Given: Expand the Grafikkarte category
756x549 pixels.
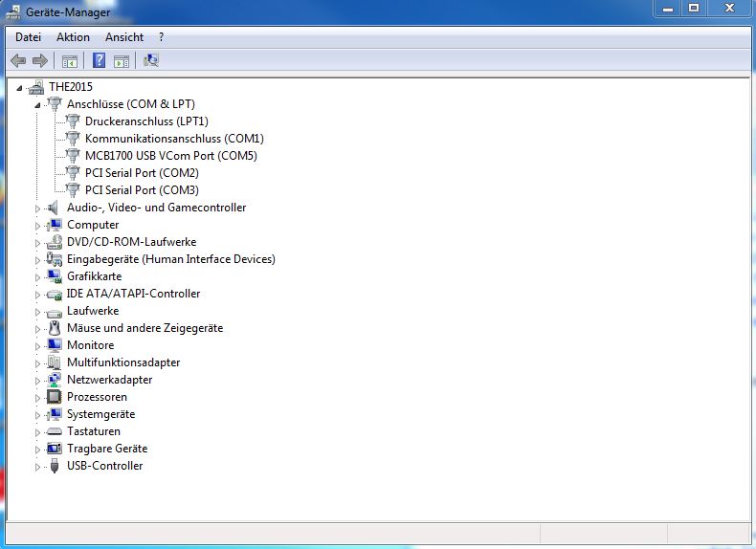Looking at the screenshot, I should 37,277.
